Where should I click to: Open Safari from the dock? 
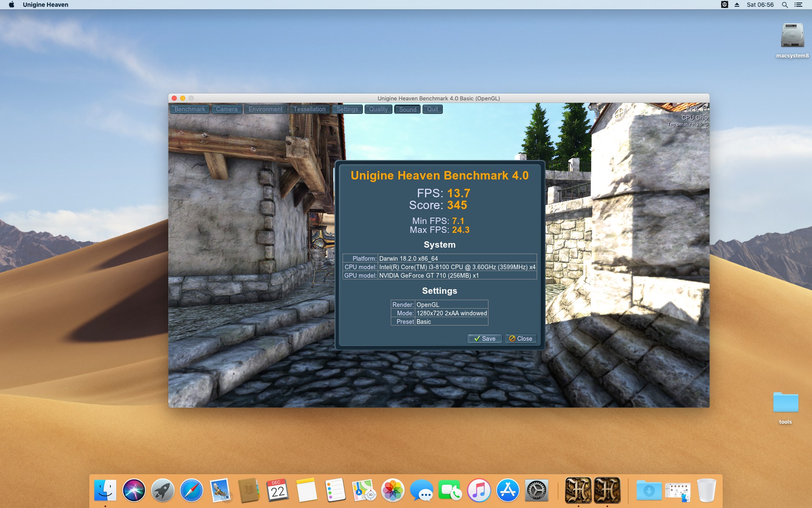(191, 491)
